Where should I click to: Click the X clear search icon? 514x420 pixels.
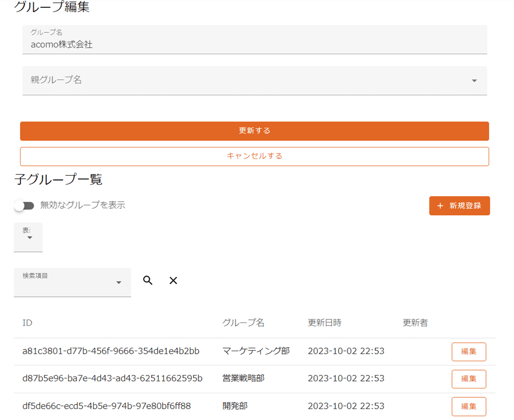(x=173, y=280)
